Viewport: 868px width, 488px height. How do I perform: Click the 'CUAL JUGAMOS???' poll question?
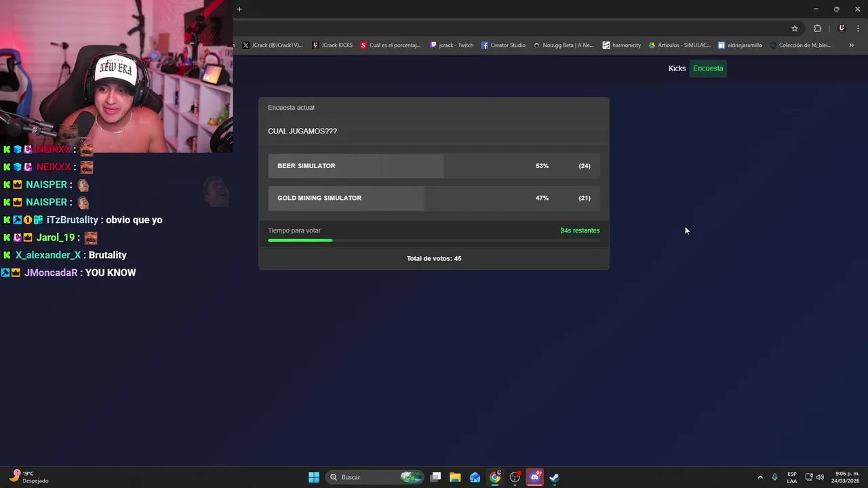tap(302, 131)
